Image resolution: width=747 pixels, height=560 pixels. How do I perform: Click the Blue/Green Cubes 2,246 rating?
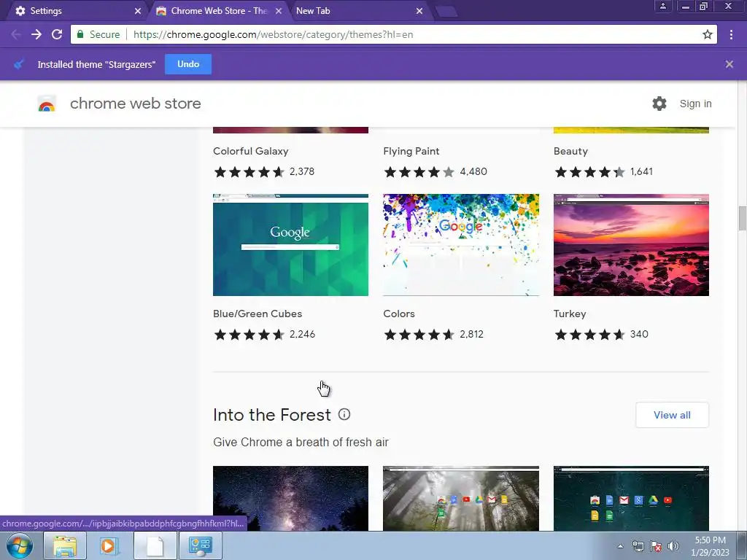point(264,334)
